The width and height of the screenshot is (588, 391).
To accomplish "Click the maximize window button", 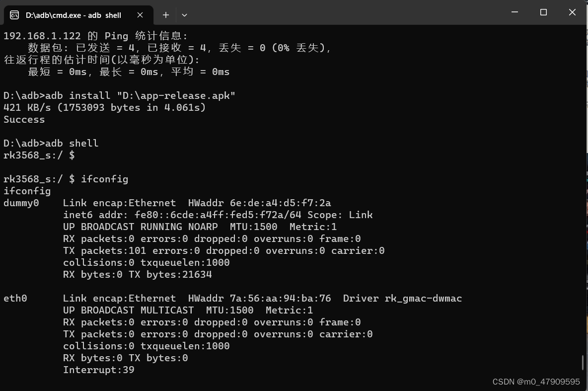I will point(543,12).
